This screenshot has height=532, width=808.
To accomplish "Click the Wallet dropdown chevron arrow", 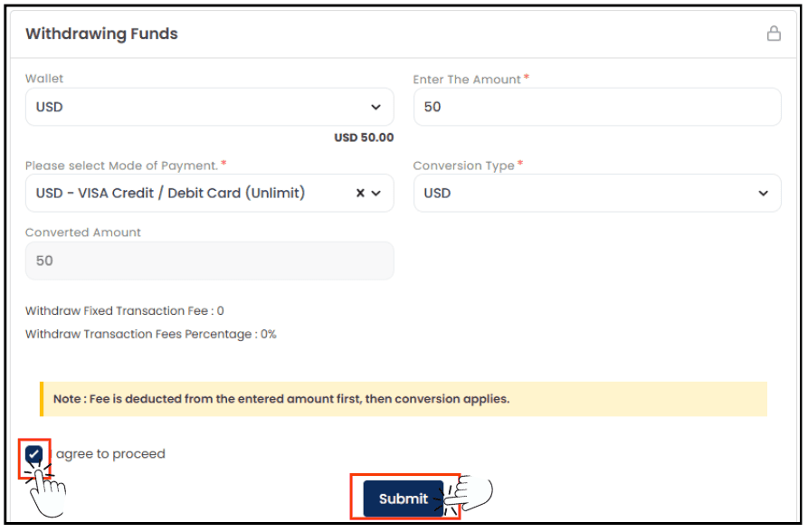I will [x=375, y=107].
